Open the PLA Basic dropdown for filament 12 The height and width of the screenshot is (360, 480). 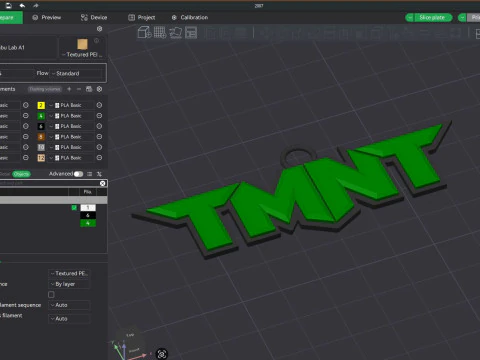click(71, 158)
